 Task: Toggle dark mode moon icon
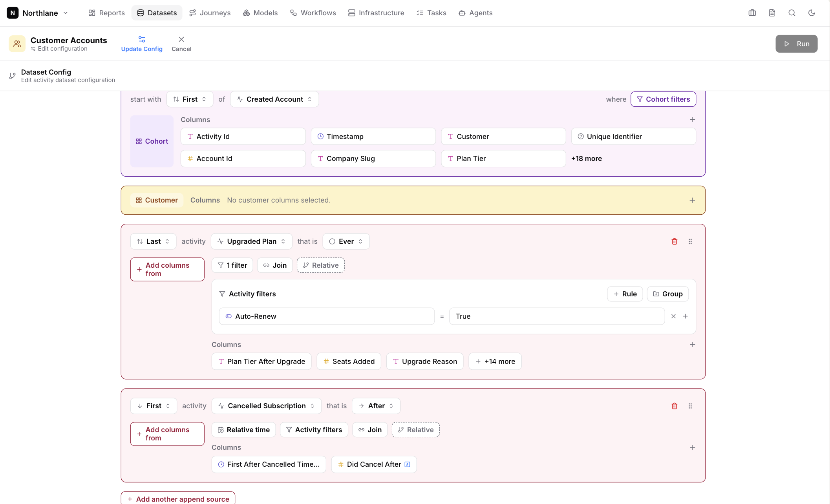812,13
